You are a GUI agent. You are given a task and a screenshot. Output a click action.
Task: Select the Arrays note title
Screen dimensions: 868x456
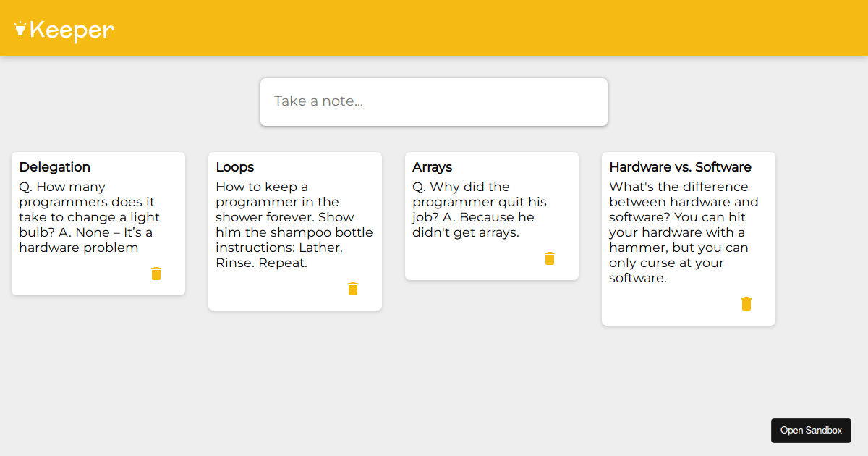(x=431, y=167)
